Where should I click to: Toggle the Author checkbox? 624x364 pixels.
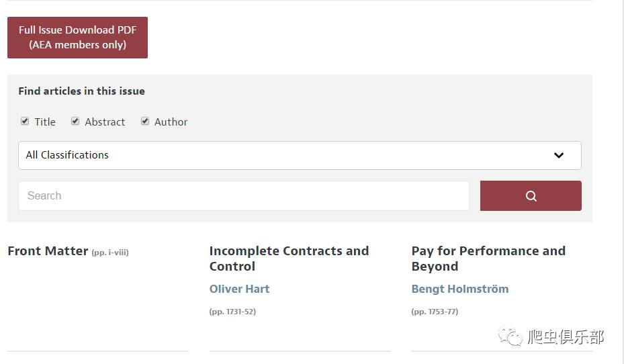145,122
